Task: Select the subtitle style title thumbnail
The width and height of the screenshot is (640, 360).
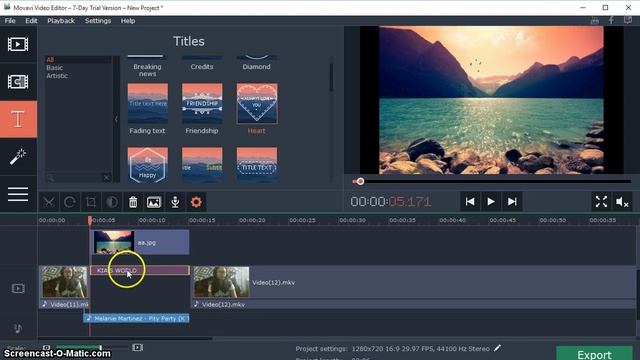Action: (202, 165)
